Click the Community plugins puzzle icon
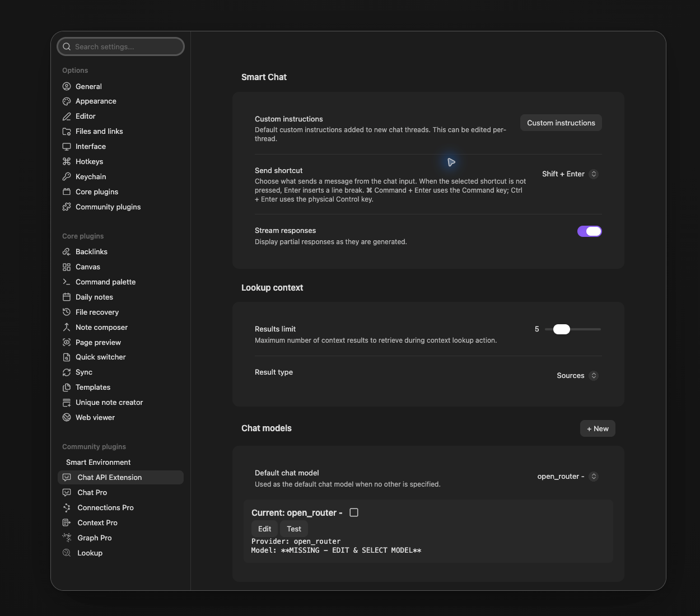 click(67, 207)
